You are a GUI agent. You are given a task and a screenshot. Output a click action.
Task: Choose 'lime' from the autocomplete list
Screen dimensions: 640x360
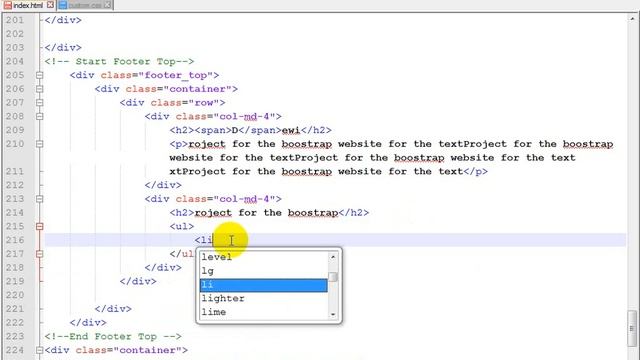pos(264,312)
